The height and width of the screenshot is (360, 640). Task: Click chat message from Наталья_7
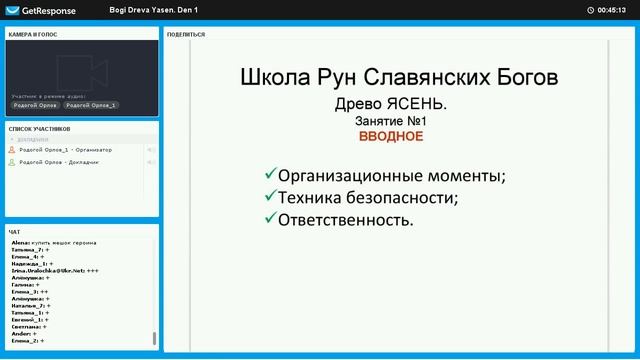(31, 306)
